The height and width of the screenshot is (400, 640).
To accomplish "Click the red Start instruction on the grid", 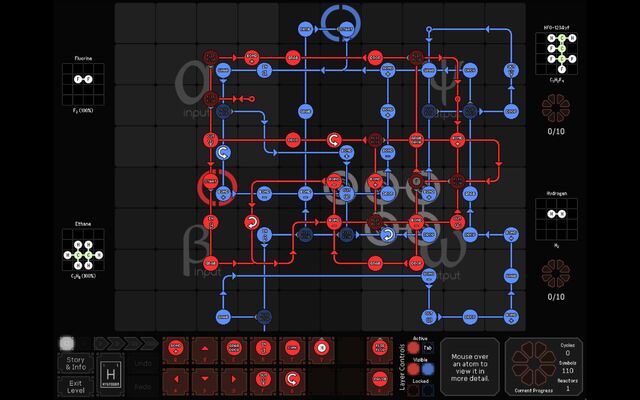I will coord(211,181).
